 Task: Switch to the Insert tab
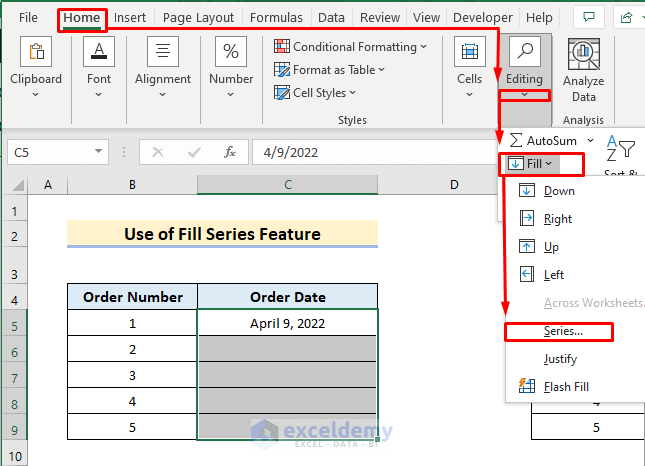tap(130, 17)
